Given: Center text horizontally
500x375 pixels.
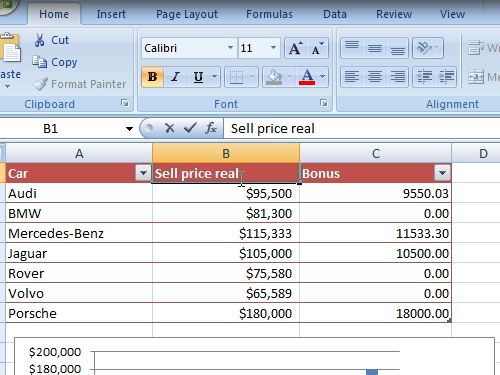Looking at the screenshot, I should (375, 77).
